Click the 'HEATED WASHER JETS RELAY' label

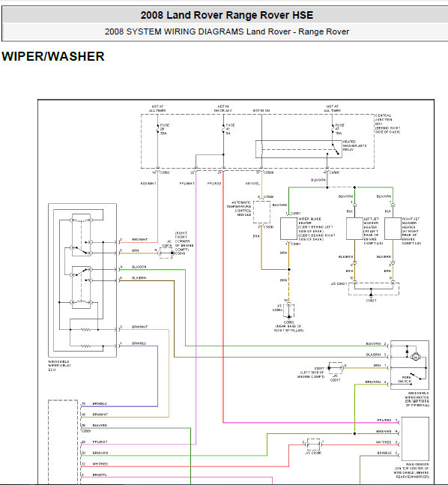pyautogui.click(x=354, y=145)
